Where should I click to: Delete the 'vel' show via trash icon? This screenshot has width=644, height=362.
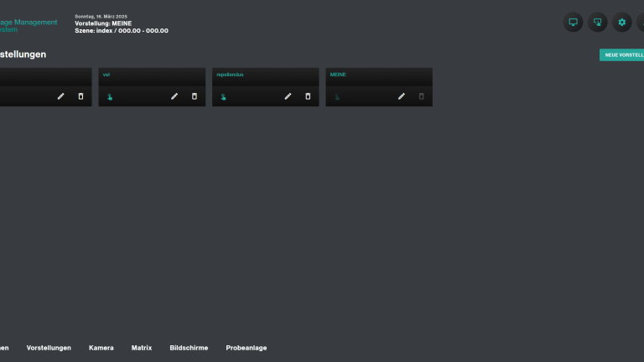click(x=195, y=96)
